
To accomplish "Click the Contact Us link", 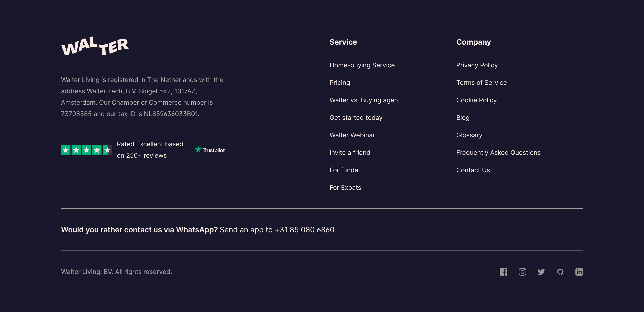I will tap(473, 170).
